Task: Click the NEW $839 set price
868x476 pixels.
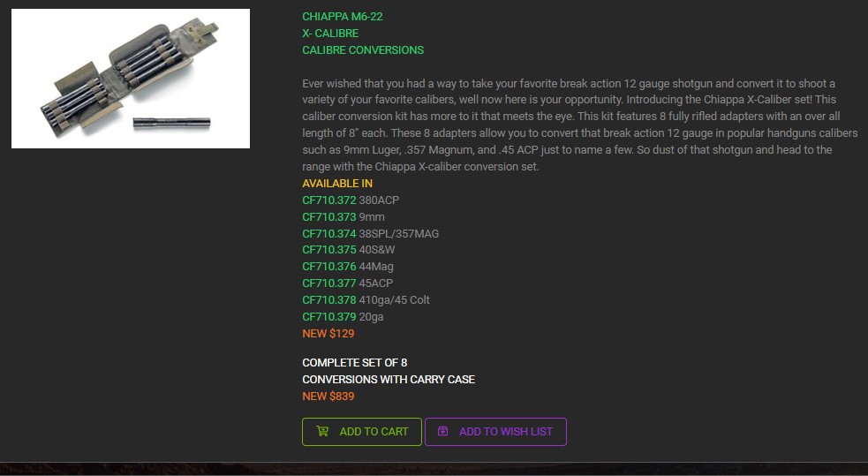Action: pos(328,397)
